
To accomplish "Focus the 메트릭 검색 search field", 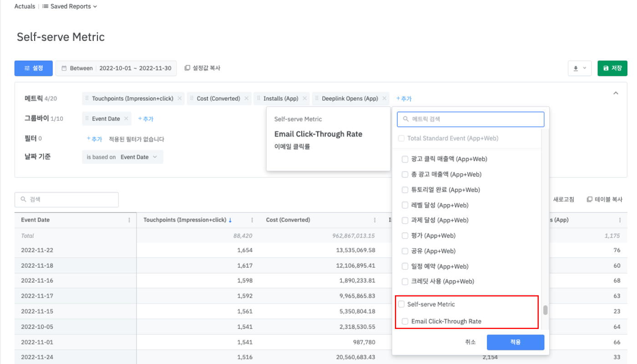I will pyautogui.click(x=470, y=119).
